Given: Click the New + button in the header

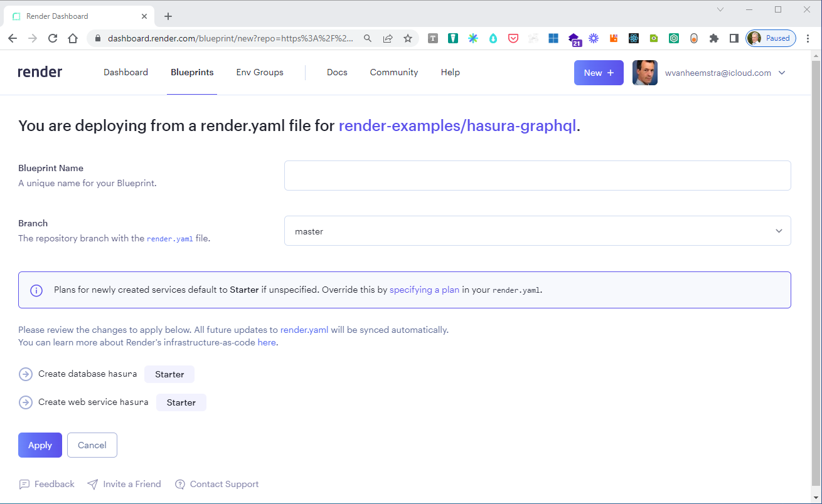Looking at the screenshot, I should pos(598,72).
